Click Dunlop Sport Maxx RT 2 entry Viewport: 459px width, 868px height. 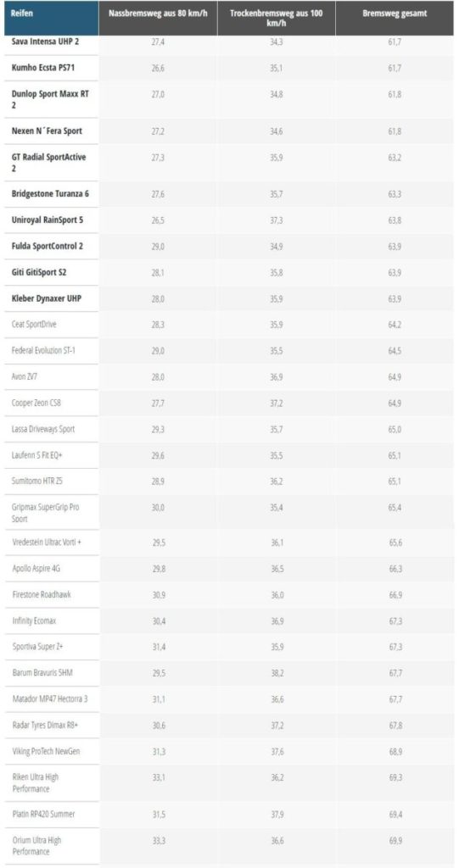click(x=50, y=99)
